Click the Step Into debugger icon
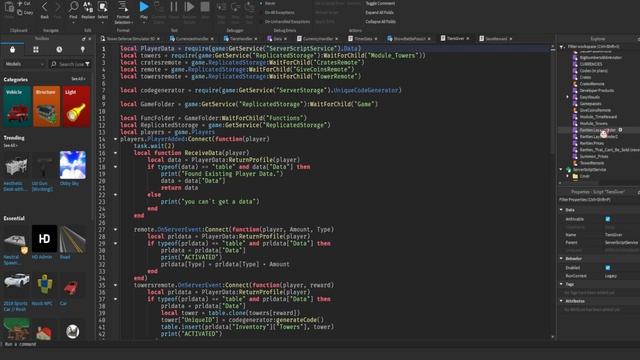 pyautogui.click(x=221, y=7)
